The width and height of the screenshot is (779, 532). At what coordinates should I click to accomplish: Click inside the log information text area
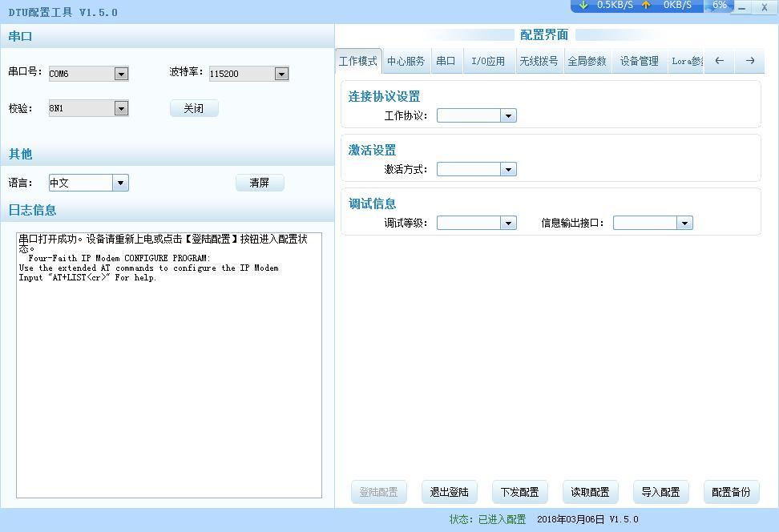(x=168, y=385)
